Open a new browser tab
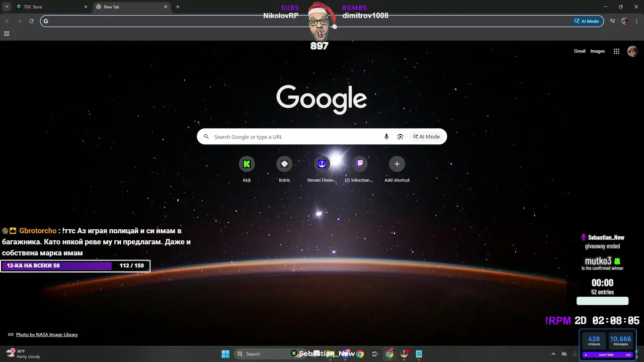644x362 pixels. (x=178, y=7)
